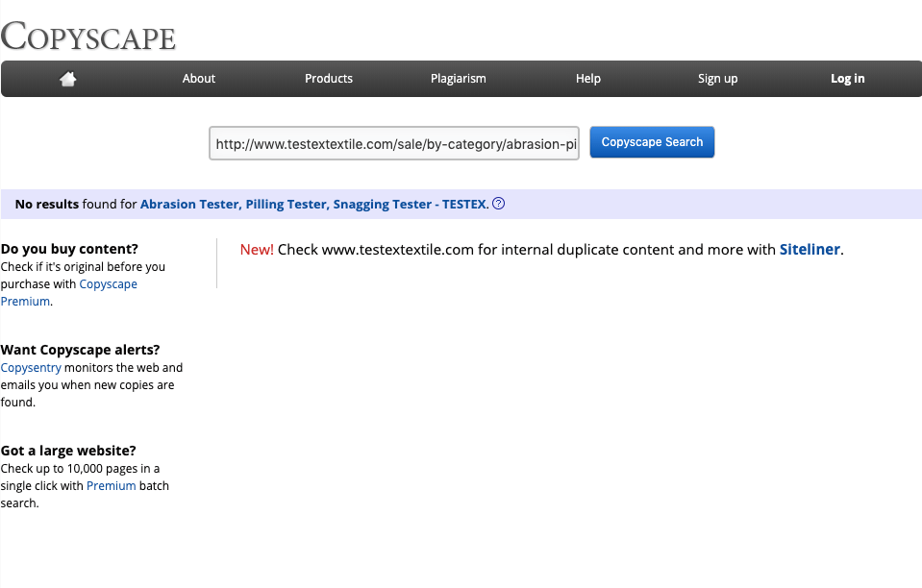The width and height of the screenshot is (922, 588).
Task: Click the question mark help icon beside the result
Action: coord(499,204)
